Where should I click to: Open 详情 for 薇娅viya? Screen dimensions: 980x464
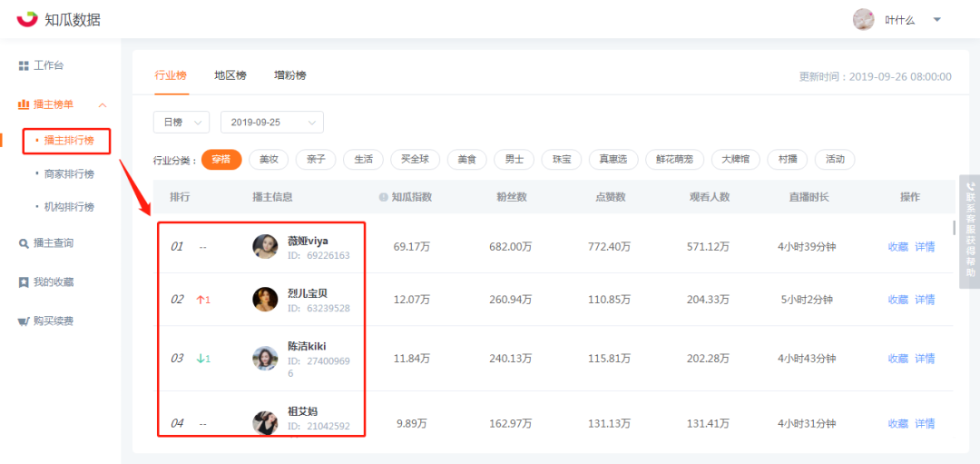[925, 246]
